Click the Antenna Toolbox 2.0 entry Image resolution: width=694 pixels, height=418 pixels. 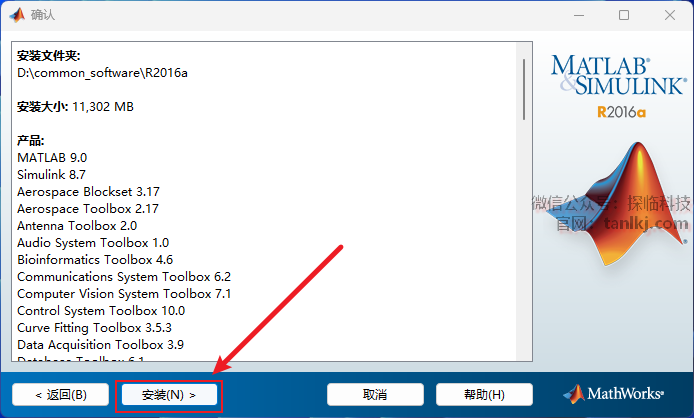click(77, 226)
